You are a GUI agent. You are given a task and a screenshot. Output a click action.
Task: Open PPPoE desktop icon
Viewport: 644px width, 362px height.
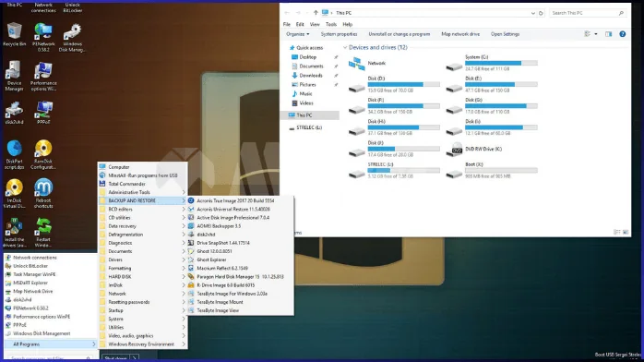tap(43, 113)
